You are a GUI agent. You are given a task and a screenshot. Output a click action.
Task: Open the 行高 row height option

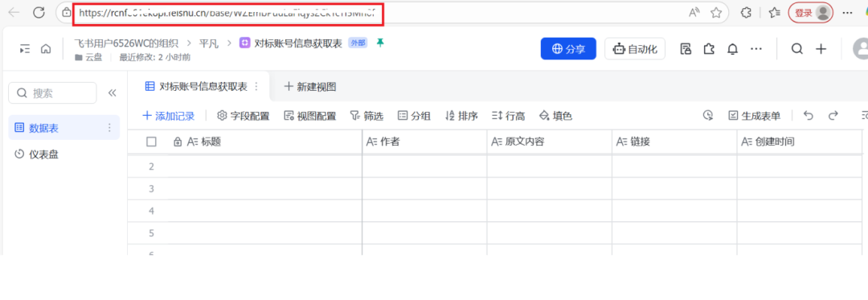point(508,116)
